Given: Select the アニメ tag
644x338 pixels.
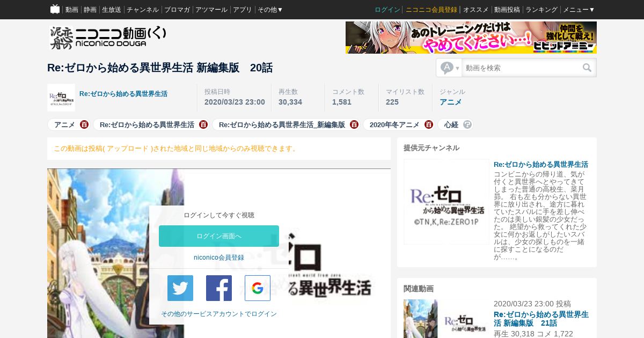Looking at the screenshot, I should [64, 124].
